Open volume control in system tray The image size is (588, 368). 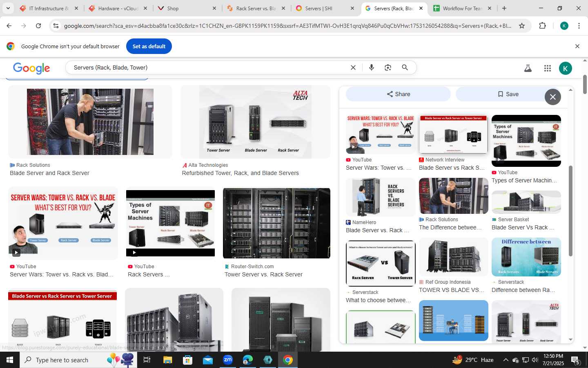pos(535,360)
